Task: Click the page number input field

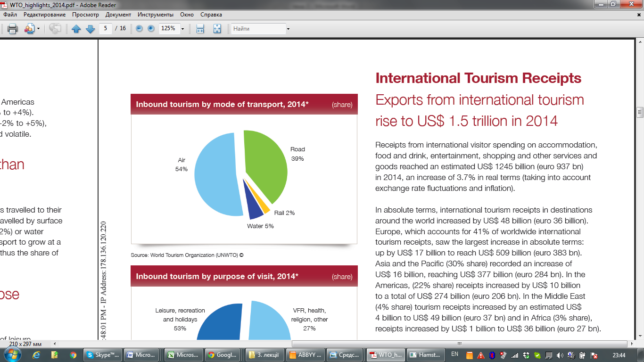Action: pyautogui.click(x=106, y=29)
